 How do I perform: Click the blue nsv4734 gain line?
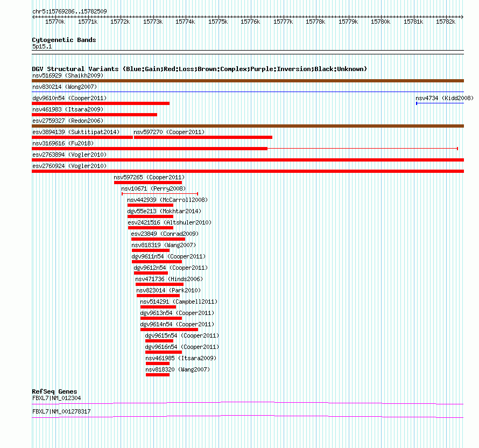440,103
